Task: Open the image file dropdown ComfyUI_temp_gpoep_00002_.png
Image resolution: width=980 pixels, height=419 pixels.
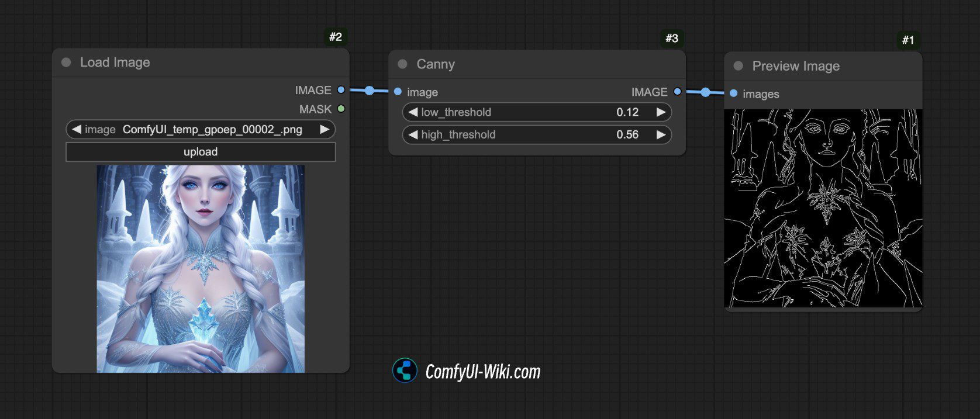Action: [201, 129]
